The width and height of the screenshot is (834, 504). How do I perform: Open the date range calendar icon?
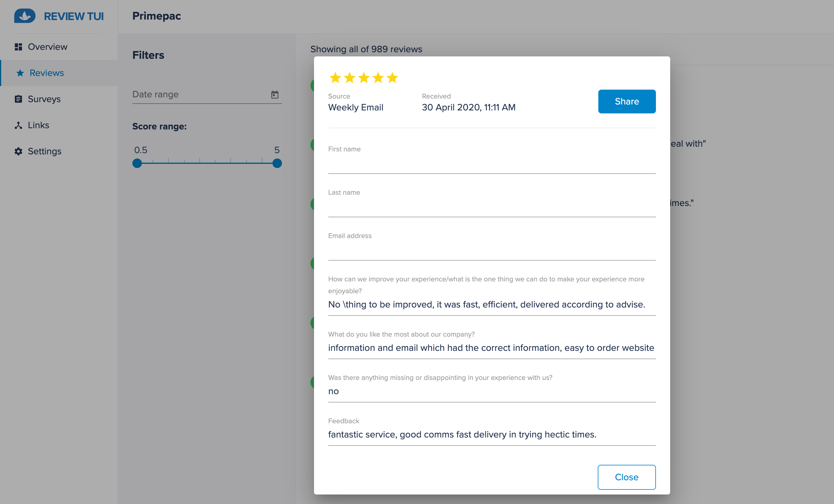coord(275,94)
